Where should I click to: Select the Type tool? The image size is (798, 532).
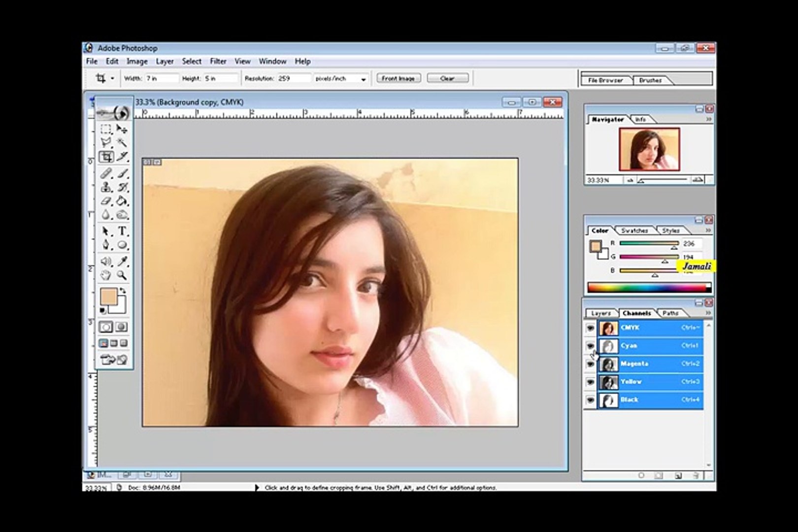tap(122, 231)
